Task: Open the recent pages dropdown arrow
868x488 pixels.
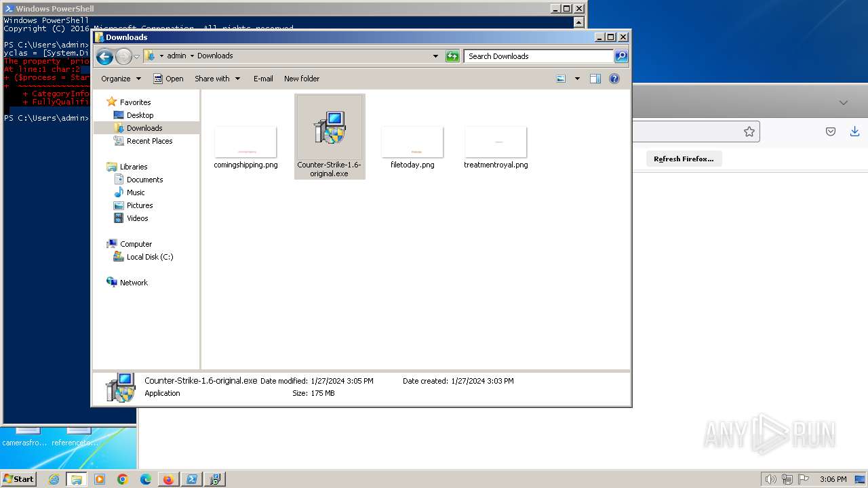Action: click(137, 56)
